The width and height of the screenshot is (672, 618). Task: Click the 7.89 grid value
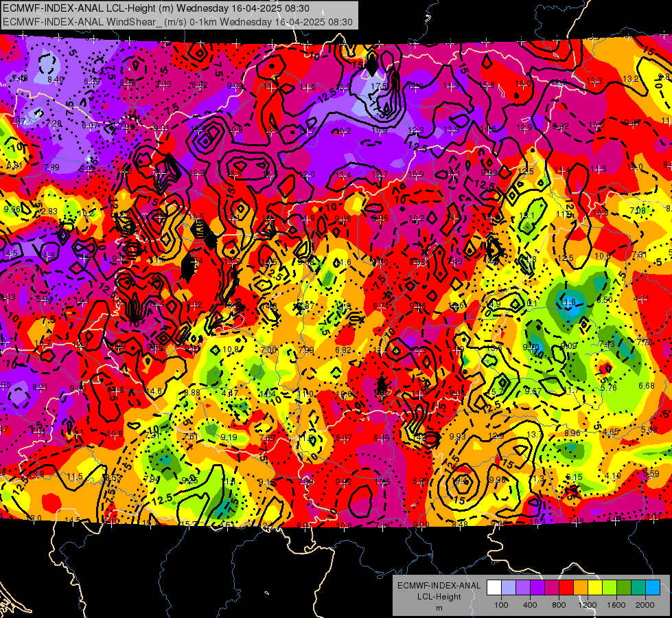click(51, 168)
